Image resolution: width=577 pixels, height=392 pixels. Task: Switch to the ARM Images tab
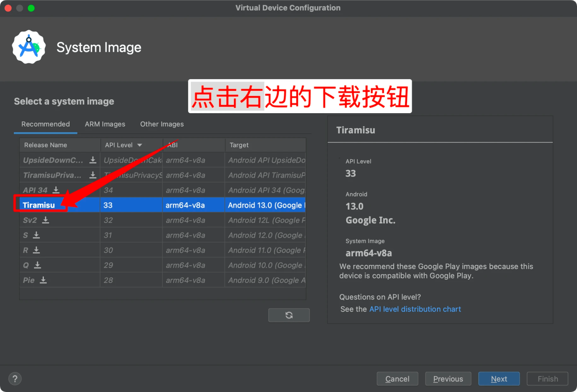pos(105,124)
